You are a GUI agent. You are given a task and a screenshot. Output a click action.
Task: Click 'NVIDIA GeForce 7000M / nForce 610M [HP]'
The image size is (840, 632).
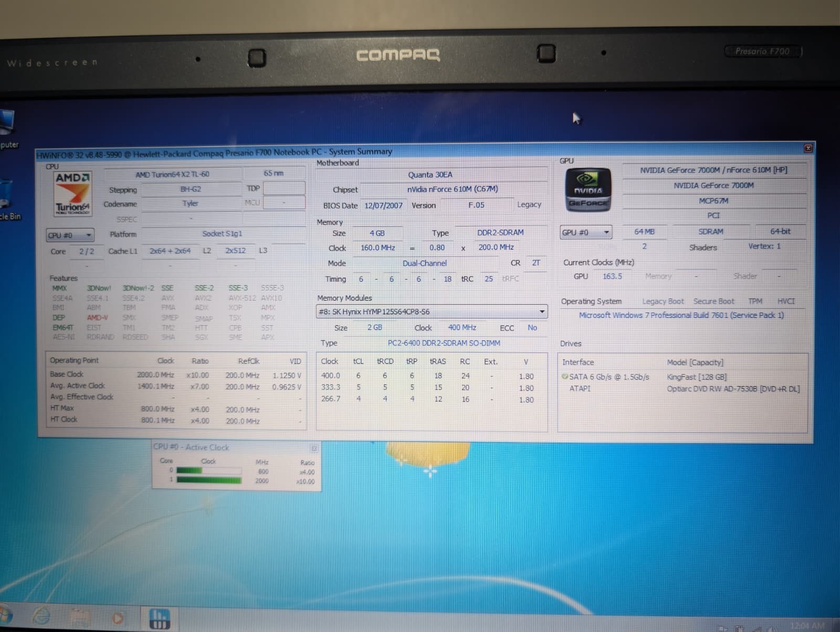713,170
